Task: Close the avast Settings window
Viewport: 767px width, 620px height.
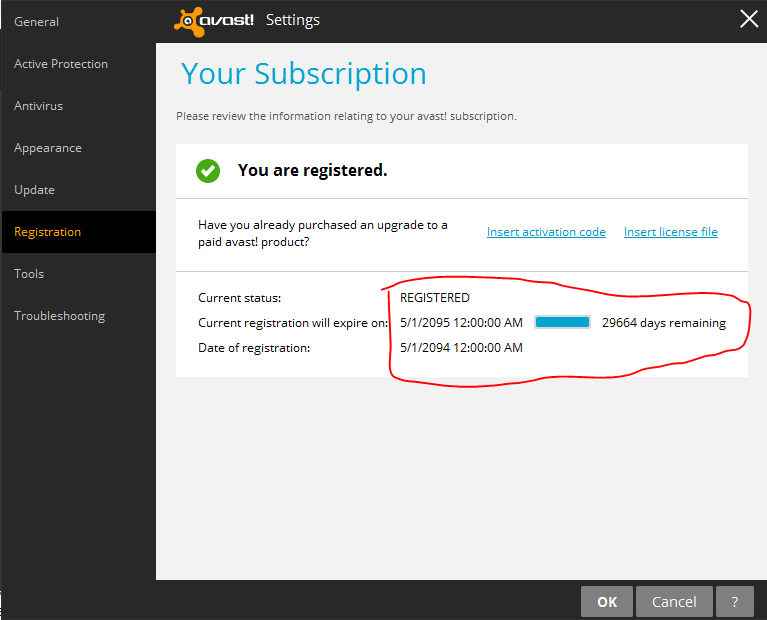Action: [748, 20]
